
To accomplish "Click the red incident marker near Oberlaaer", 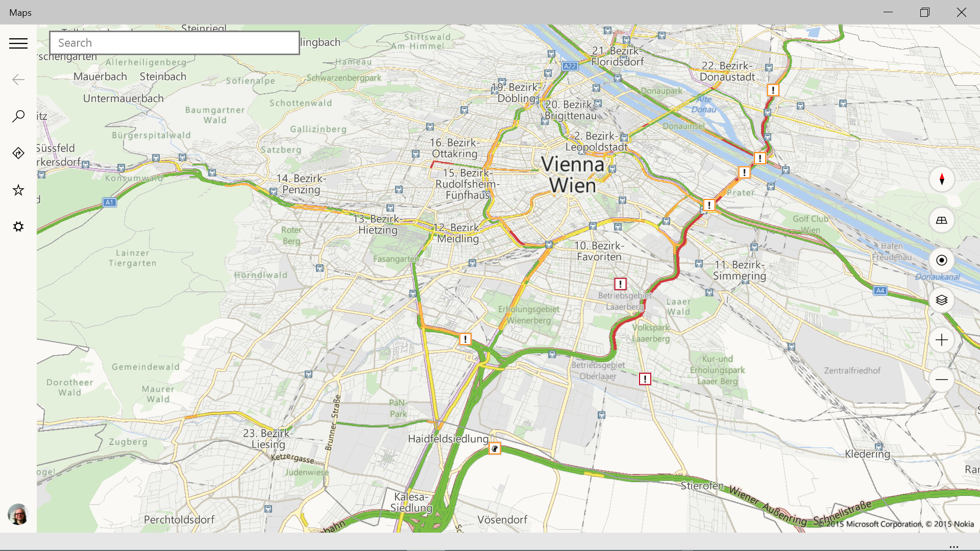I will tap(645, 379).
